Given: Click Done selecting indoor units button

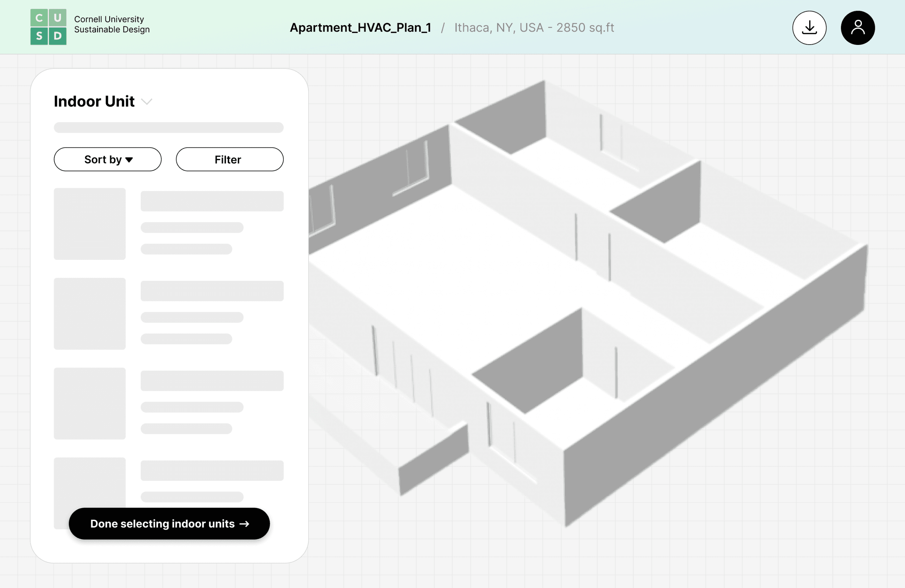Looking at the screenshot, I should [x=169, y=523].
